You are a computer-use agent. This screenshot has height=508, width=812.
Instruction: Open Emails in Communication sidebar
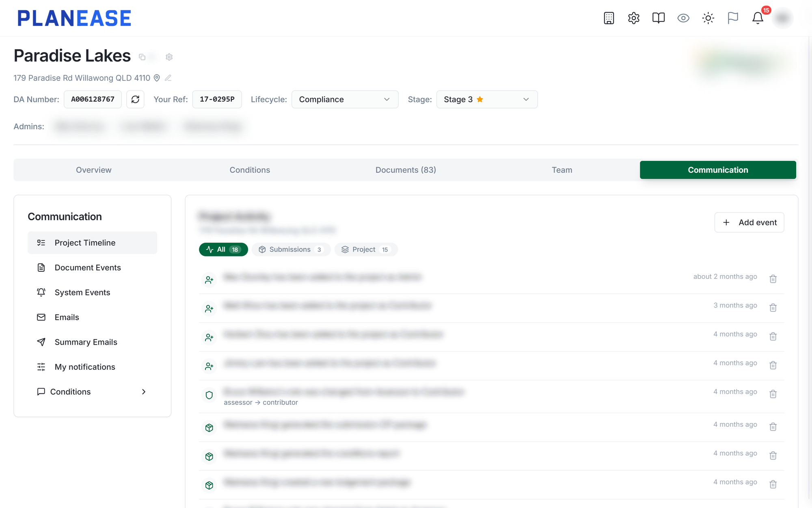pos(92,317)
